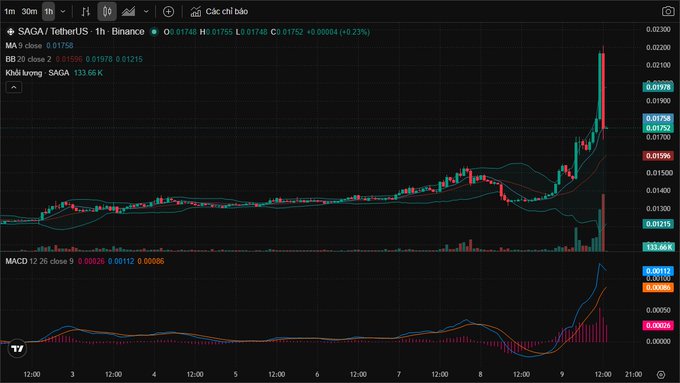Select the Khối lượng SAGA volume legend
This screenshot has height=383, width=680.
coord(37,73)
